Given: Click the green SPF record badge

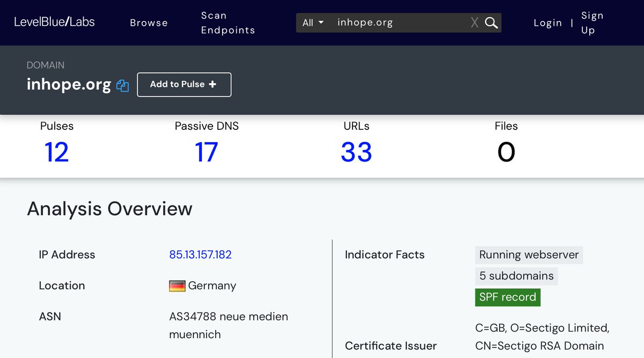Looking at the screenshot, I should [x=507, y=297].
